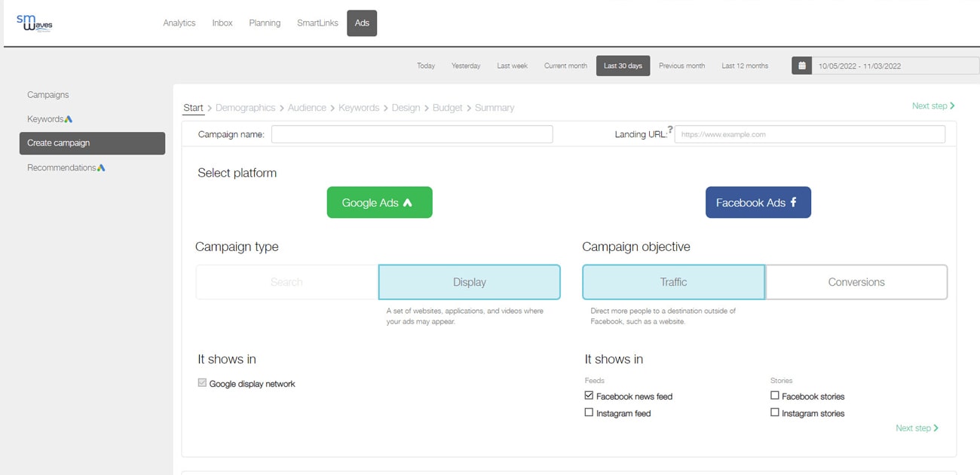Image resolution: width=980 pixels, height=475 pixels.
Task: Choose the Search campaign type
Action: pos(286,282)
